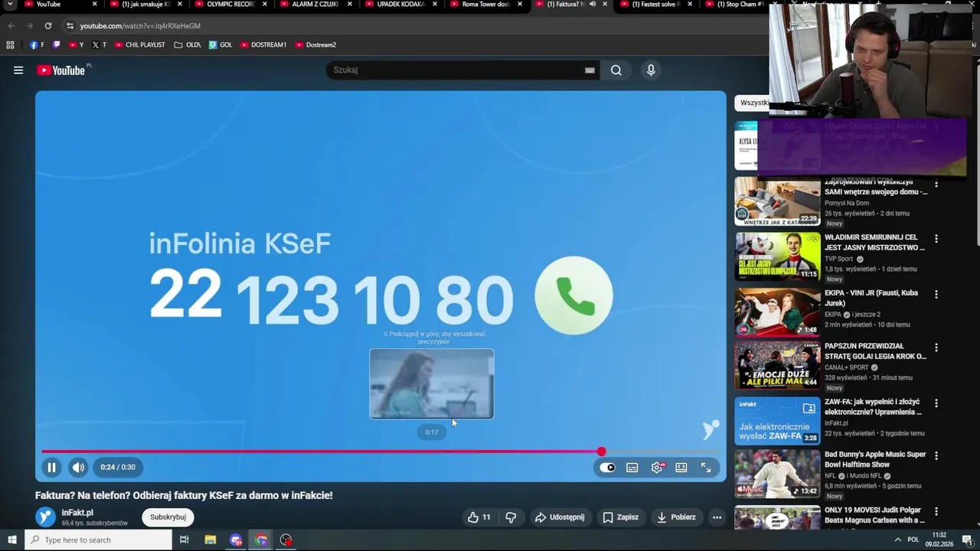Open the inFakt.pl channel name link
Viewport: 980px width, 551px height.
(77, 513)
